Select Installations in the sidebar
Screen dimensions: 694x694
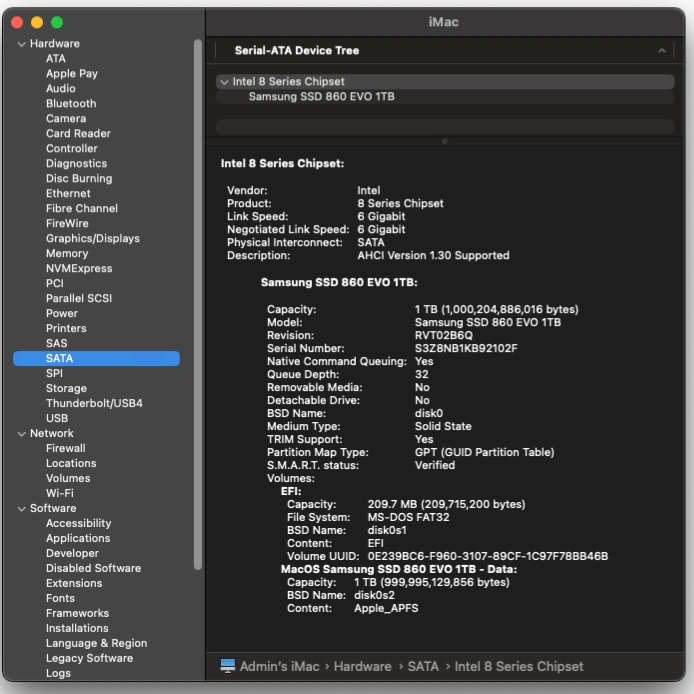pos(77,628)
